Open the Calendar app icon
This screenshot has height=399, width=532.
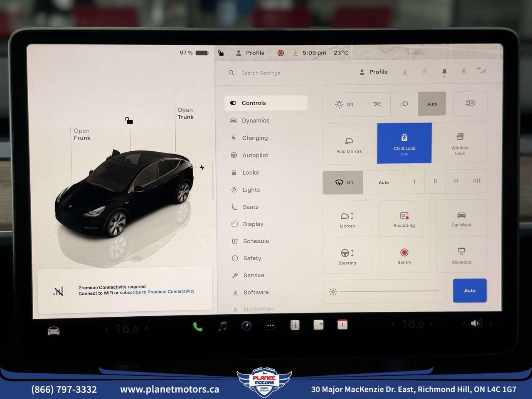pos(342,325)
